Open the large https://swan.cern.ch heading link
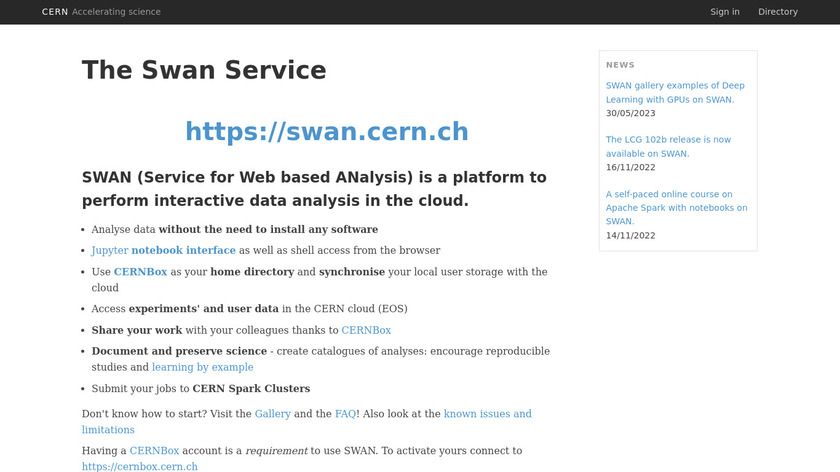 coord(327,131)
